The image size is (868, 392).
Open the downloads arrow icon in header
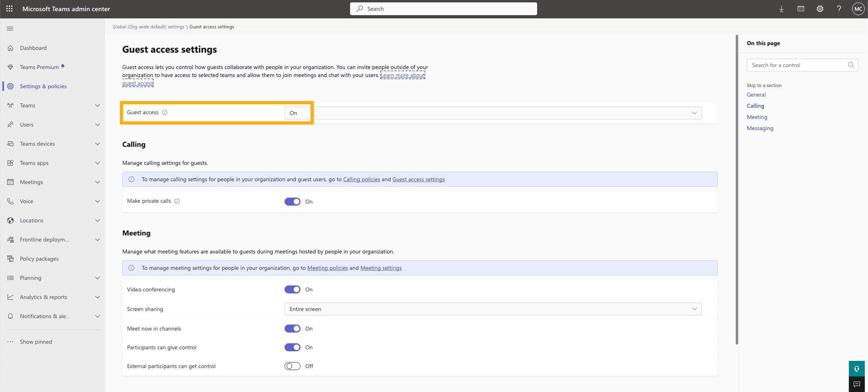pyautogui.click(x=781, y=9)
